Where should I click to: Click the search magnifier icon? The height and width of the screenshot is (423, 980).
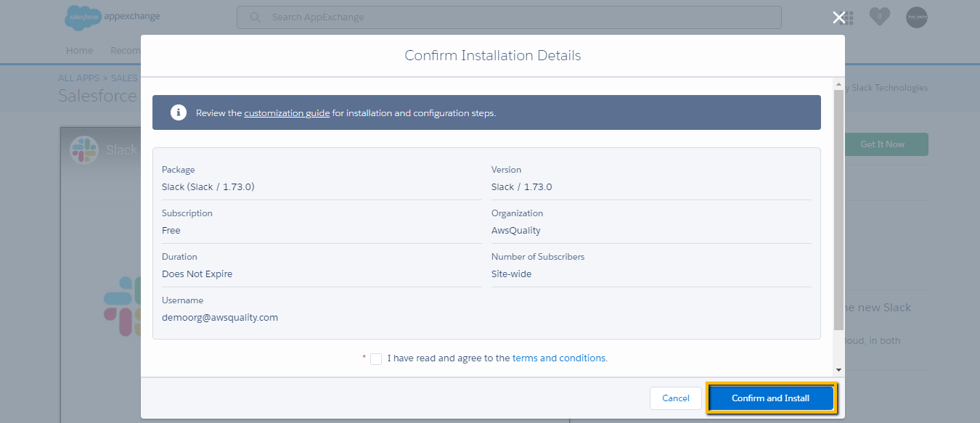coord(255,17)
